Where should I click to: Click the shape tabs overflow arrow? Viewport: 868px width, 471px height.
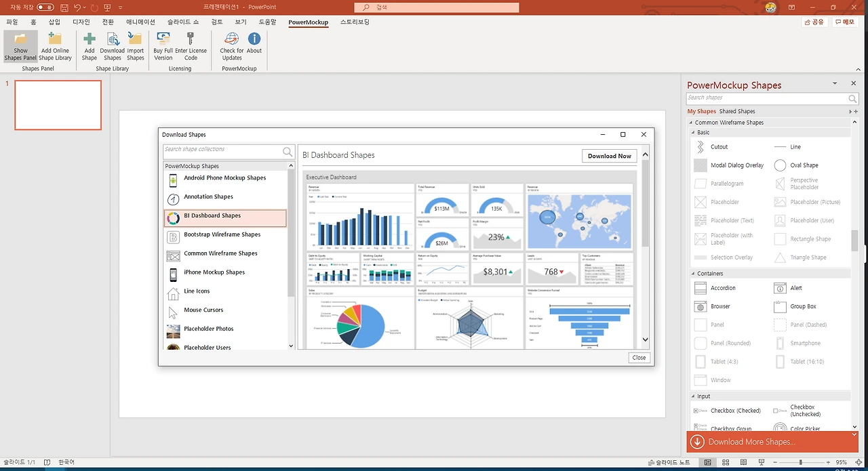click(x=850, y=111)
